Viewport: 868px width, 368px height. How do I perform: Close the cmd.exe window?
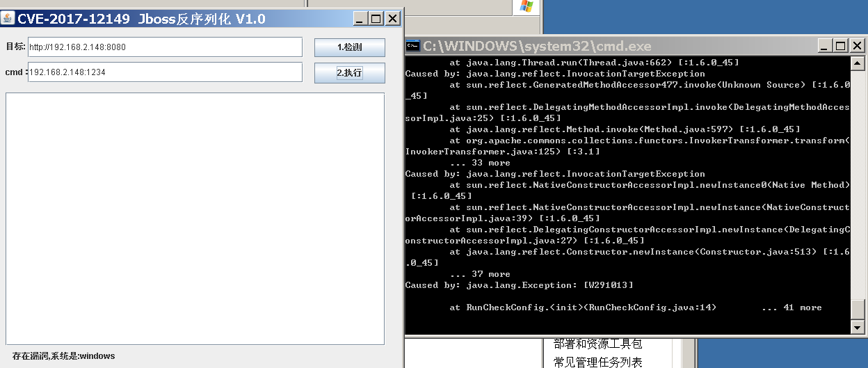857,46
